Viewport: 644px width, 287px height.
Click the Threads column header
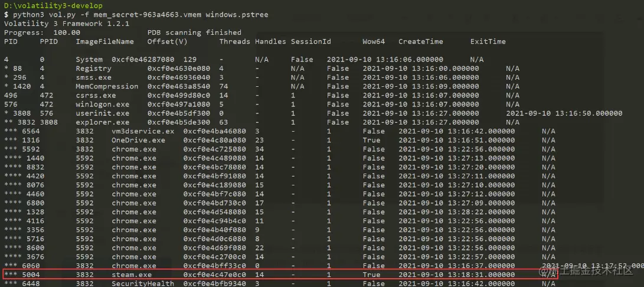(234, 41)
